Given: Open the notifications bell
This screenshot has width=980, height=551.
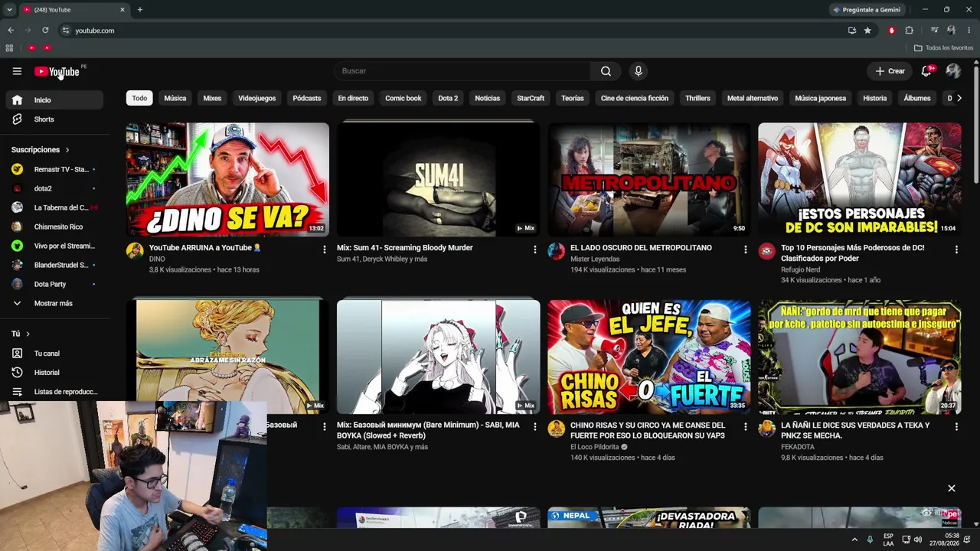Looking at the screenshot, I should [926, 71].
